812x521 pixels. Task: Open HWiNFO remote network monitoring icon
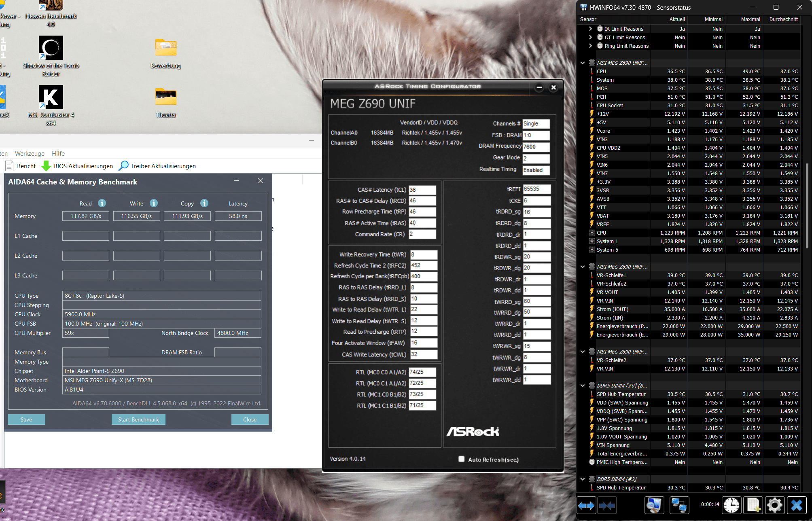[679, 505]
